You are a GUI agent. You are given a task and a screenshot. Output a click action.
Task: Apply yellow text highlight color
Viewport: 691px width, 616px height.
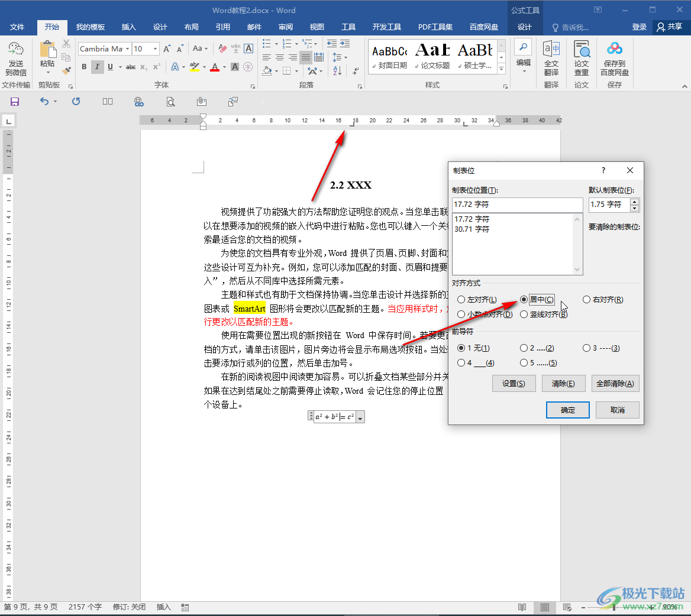pyautogui.click(x=194, y=67)
